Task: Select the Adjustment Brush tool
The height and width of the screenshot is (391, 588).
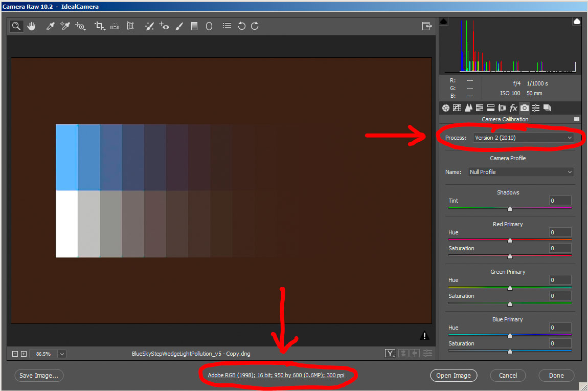Action: click(179, 26)
